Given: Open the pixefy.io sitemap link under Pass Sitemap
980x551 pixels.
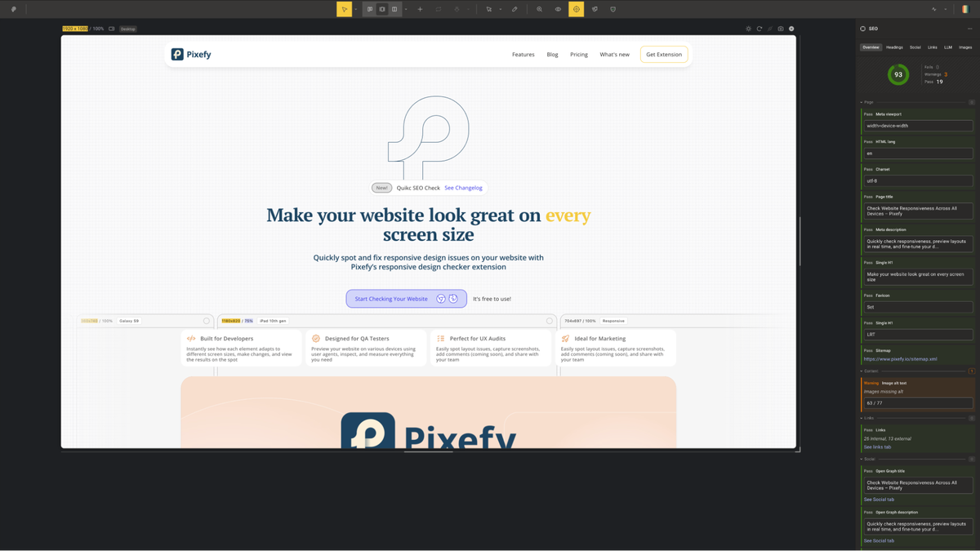Looking at the screenshot, I should pyautogui.click(x=901, y=359).
